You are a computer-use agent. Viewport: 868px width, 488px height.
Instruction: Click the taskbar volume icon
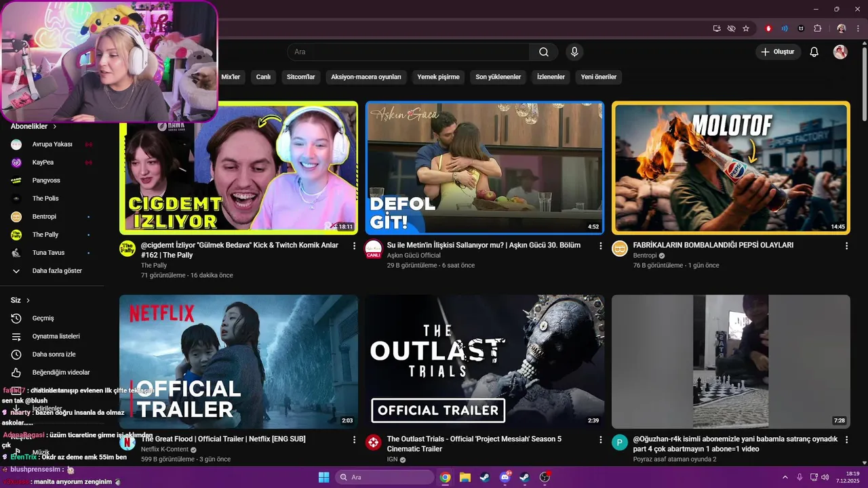click(825, 477)
